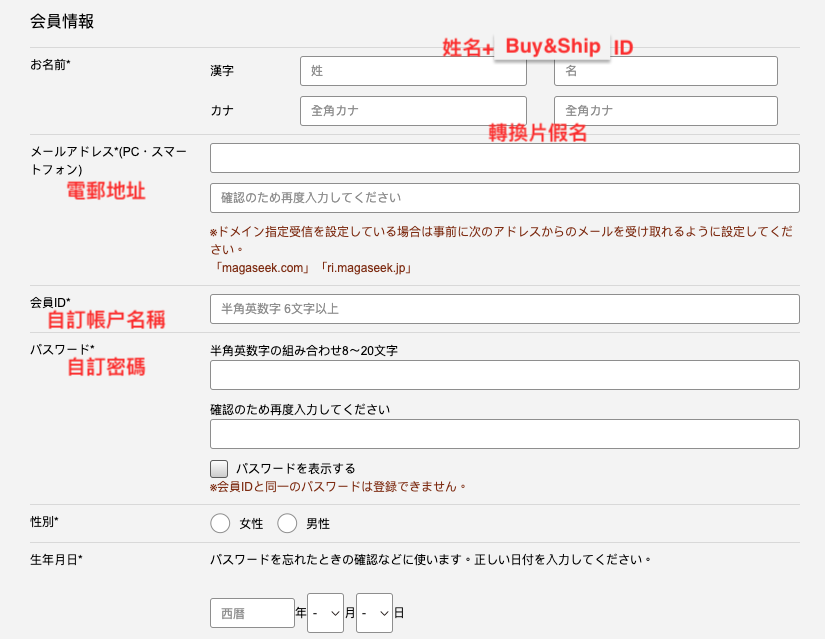Click the 名 kanji given name field
The height and width of the screenshot is (639, 825).
pos(665,71)
